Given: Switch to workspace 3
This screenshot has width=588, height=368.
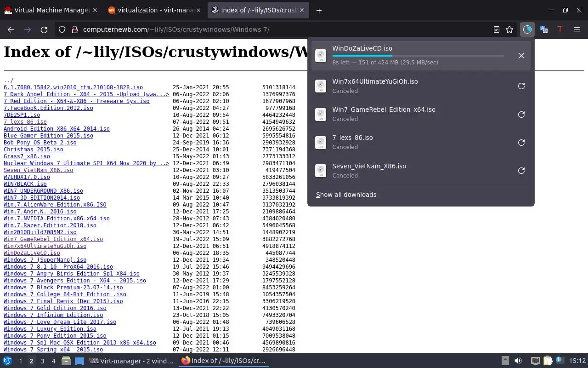Looking at the screenshot, I should (x=42, y=361).
